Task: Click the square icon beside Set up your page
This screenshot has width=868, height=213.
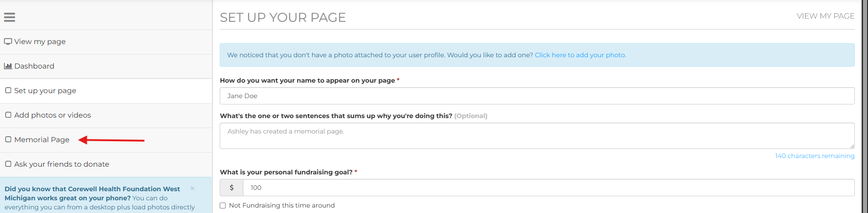Action: pyautogui.click(x=8, y=90)
